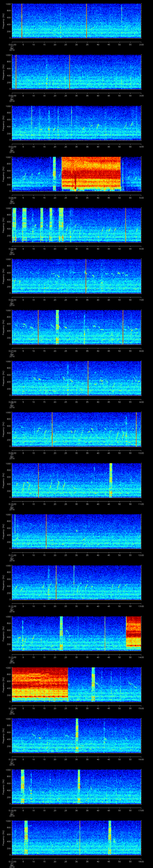Click the "0:05:00" start time label
This screenshot has height=868, width=153.
[12, 249]
